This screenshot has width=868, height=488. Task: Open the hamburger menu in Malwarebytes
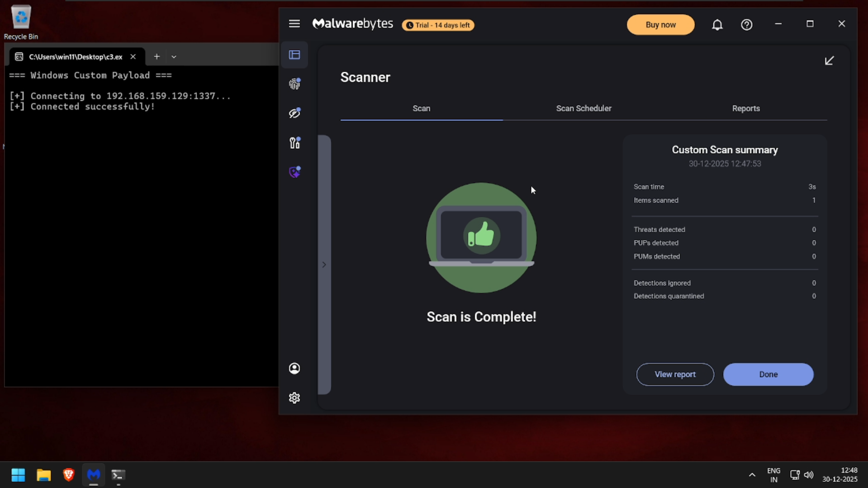[294, 24]
